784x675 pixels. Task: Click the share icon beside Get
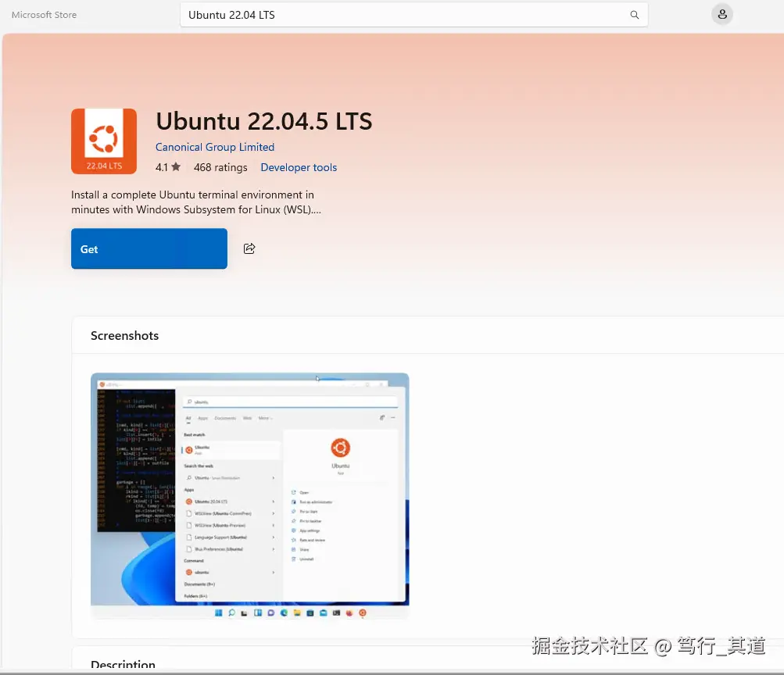click(x=249, y=248)
